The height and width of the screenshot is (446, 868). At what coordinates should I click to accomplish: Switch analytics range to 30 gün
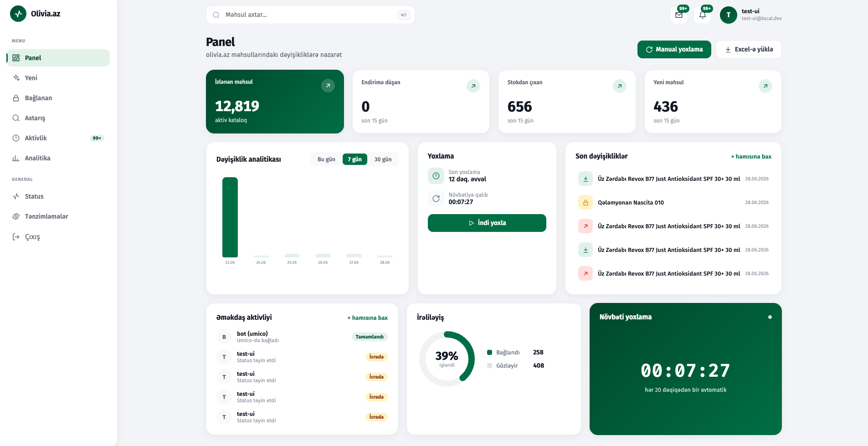(383, 159)
